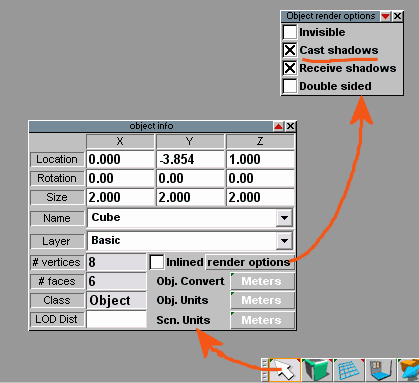Click the empty LOD Dist field
419x383 pixels.
tap(116, 319)
